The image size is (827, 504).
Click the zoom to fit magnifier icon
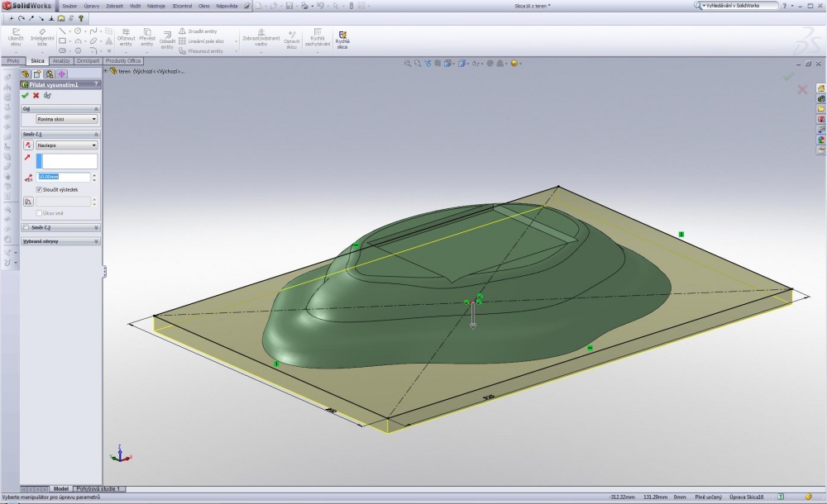(x=408, y=64)
